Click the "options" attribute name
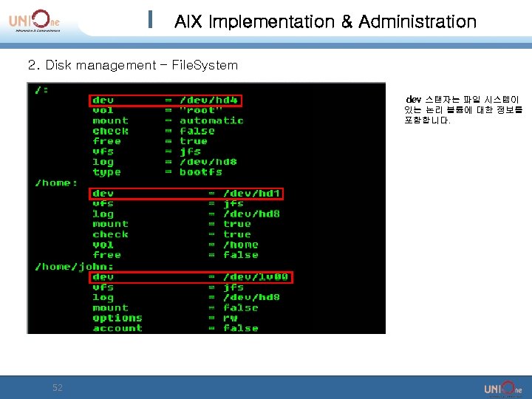This screenshot has height=399, width=532. pyautogui.click(x=117, y=318)
